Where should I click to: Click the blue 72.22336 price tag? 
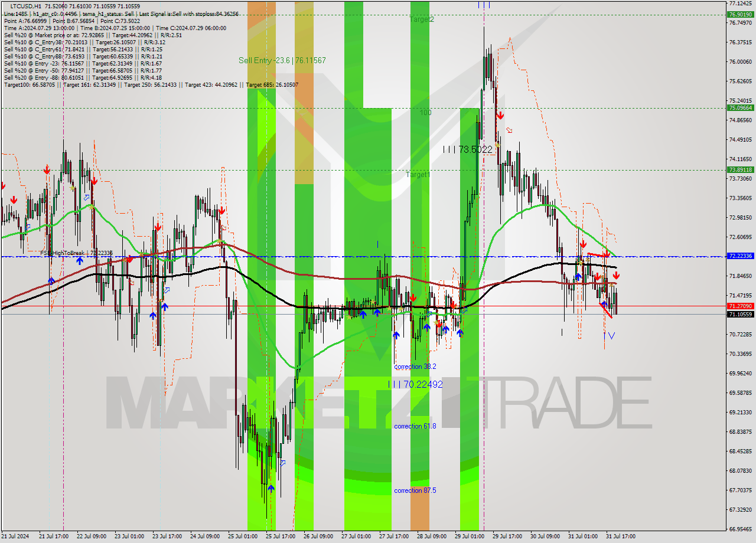pos(740,256)
